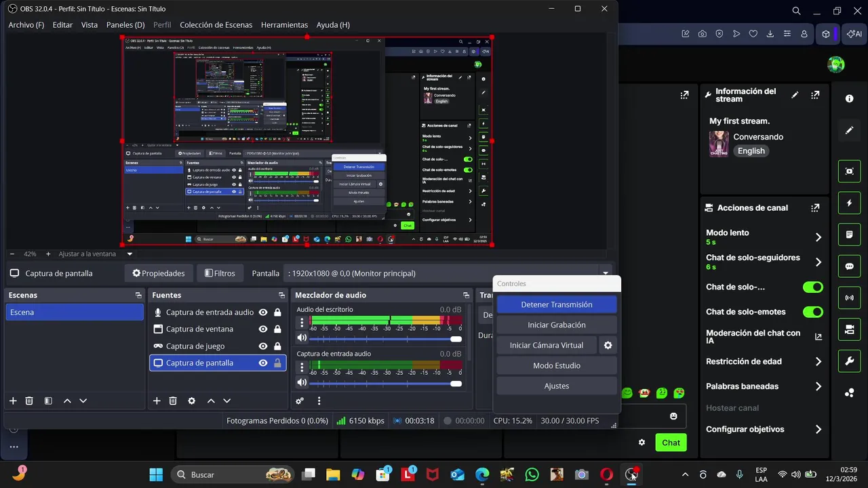Expand Configurar objetivos options

coord(818,429)
